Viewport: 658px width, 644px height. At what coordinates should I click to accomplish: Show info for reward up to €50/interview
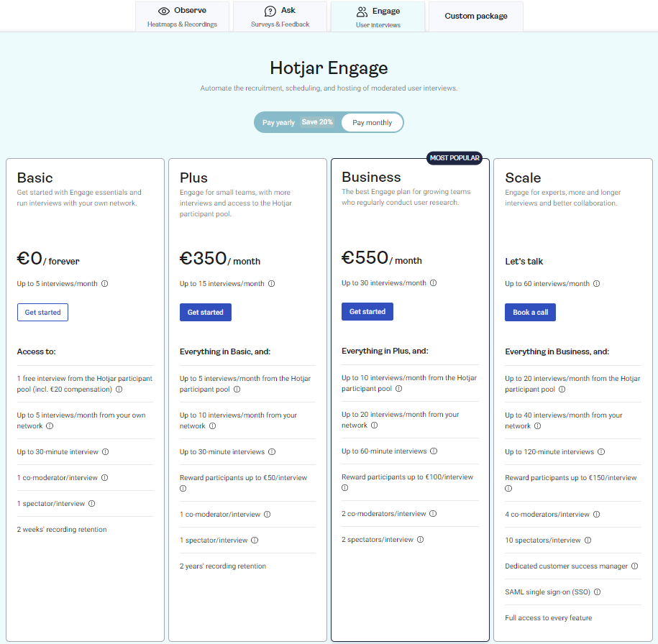point(183,488)
